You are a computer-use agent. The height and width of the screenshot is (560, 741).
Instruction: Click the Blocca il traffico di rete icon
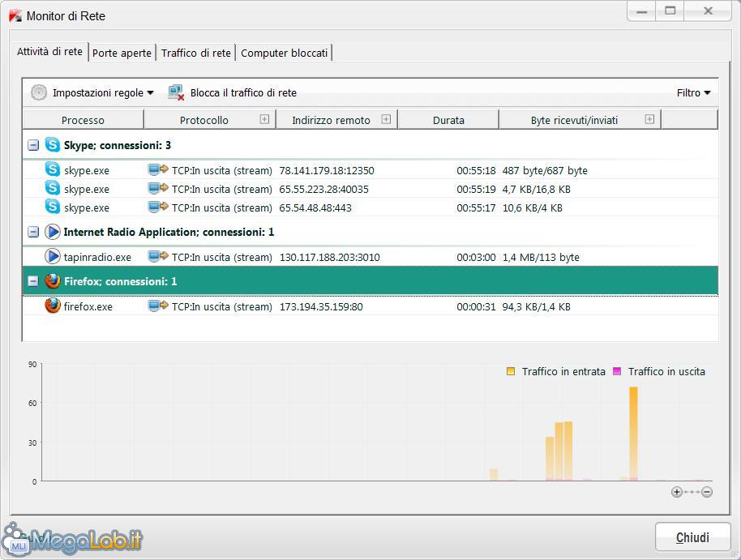click(176, 92)
